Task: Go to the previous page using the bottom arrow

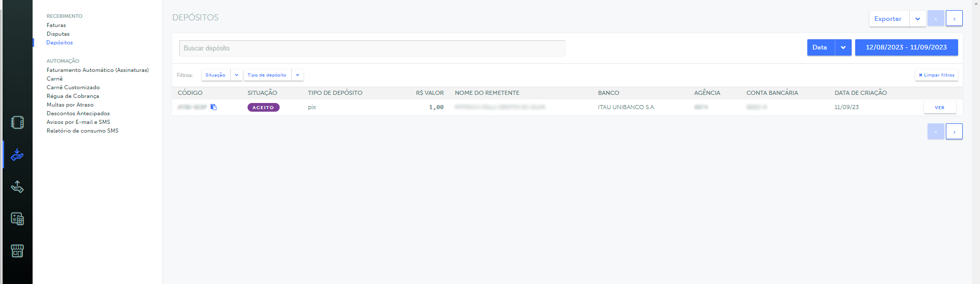Action: tap(936, 132)
